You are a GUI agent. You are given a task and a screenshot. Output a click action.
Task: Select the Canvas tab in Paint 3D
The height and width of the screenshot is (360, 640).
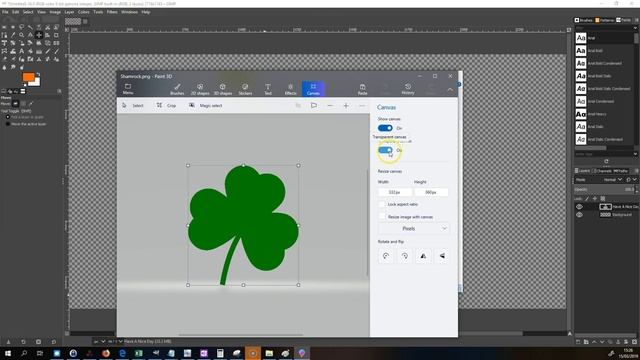(313, 89)
